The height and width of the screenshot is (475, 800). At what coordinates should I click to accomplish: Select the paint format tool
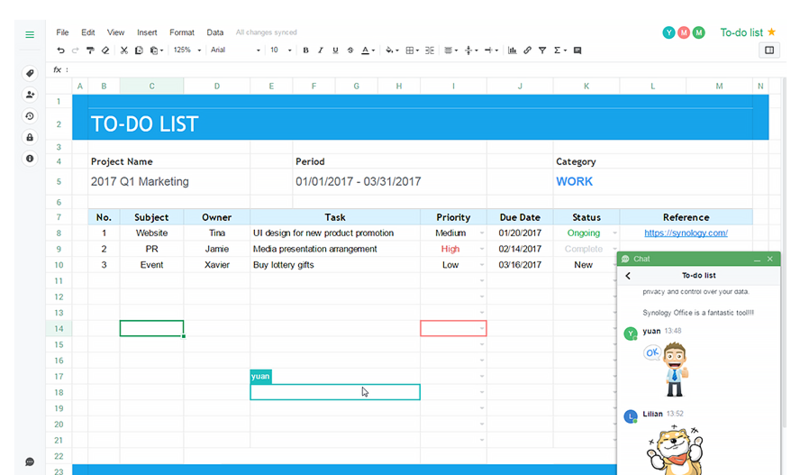coord(90,49)
